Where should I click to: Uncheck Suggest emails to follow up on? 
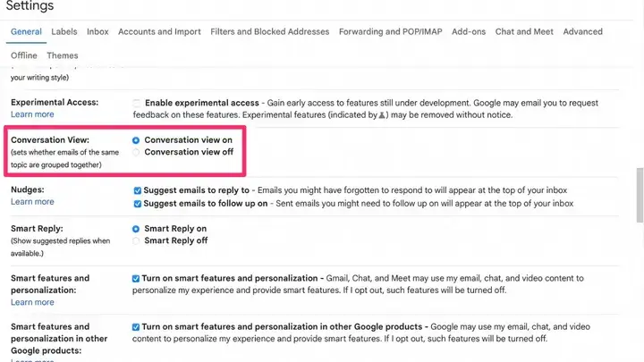coord(137,204)
